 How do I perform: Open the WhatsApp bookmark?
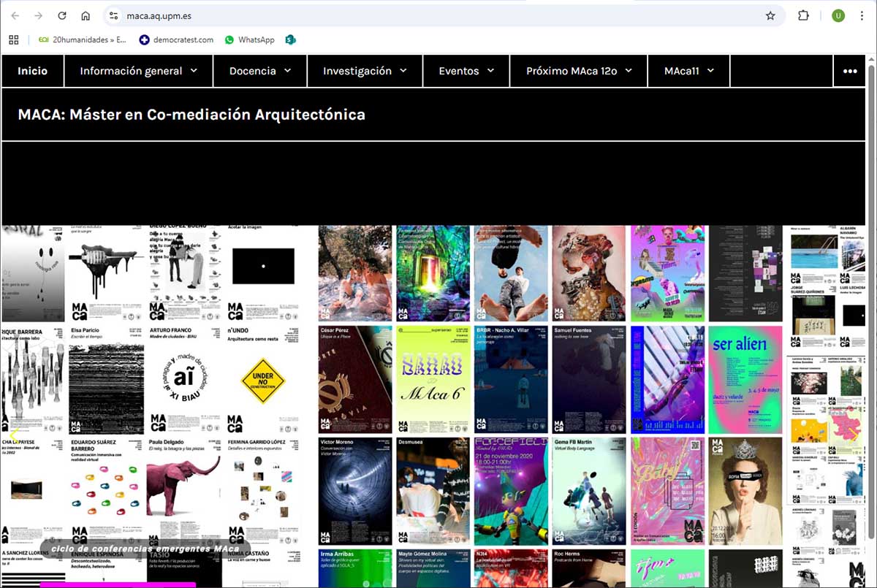pyautogui.click(x=249, y=39)
